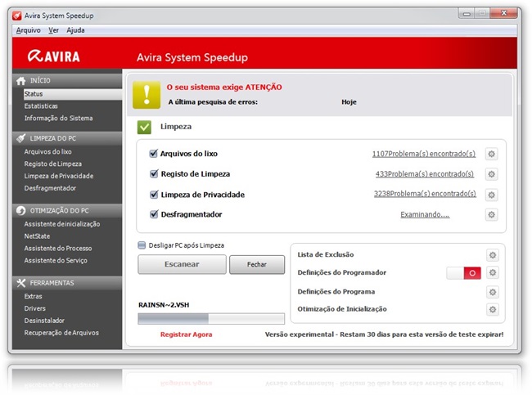The image size is (532, 395).
Task: Open Lista de Exclusão gear icon
Action: [493, 255]
